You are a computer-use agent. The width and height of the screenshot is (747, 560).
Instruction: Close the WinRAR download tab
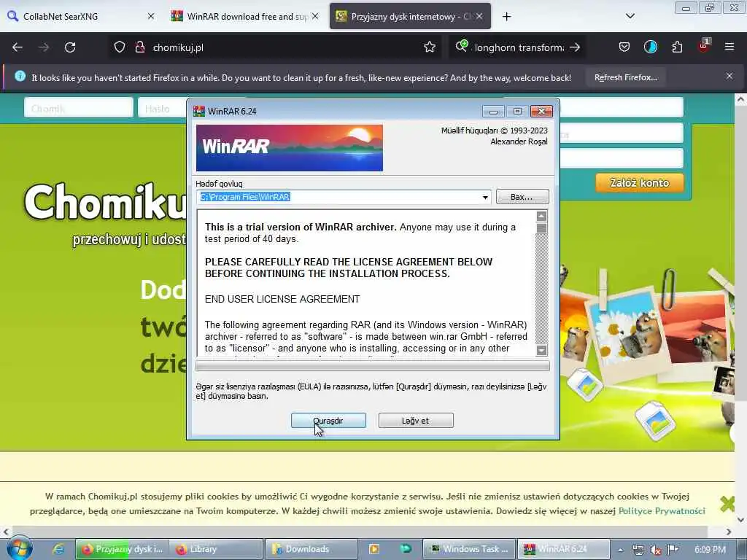[x=315, y=16]
